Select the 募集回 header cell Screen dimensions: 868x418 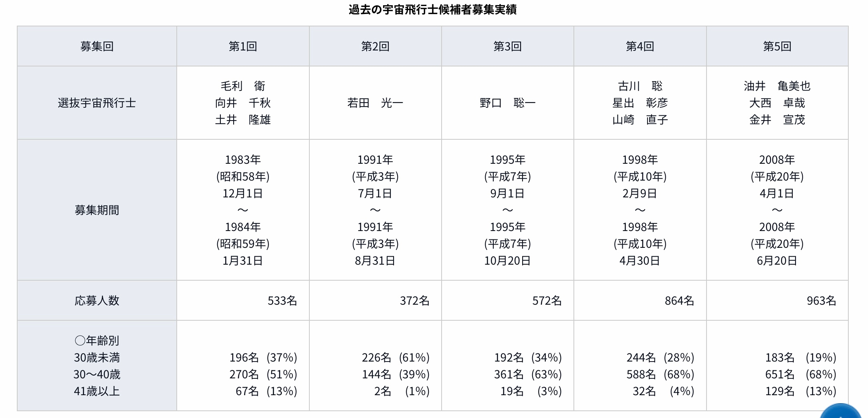(x=97, y=46)
